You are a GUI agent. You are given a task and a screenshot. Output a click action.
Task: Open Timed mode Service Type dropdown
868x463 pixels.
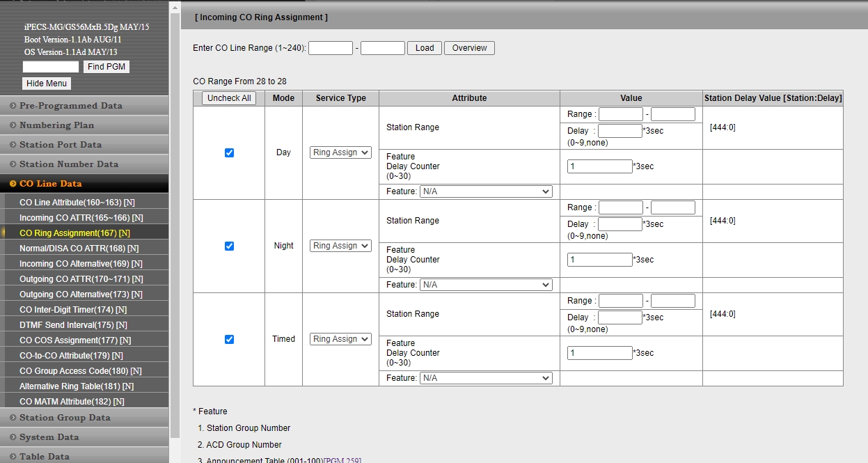point(340,339)
